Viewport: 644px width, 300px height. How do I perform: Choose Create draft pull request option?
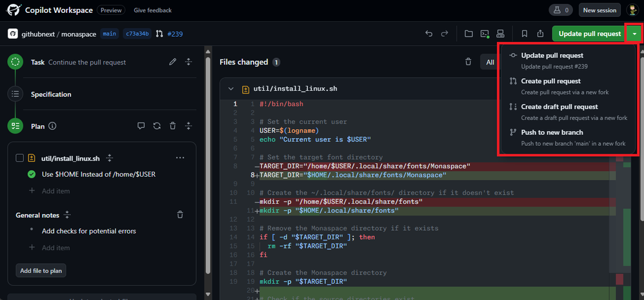coord(569,112)
